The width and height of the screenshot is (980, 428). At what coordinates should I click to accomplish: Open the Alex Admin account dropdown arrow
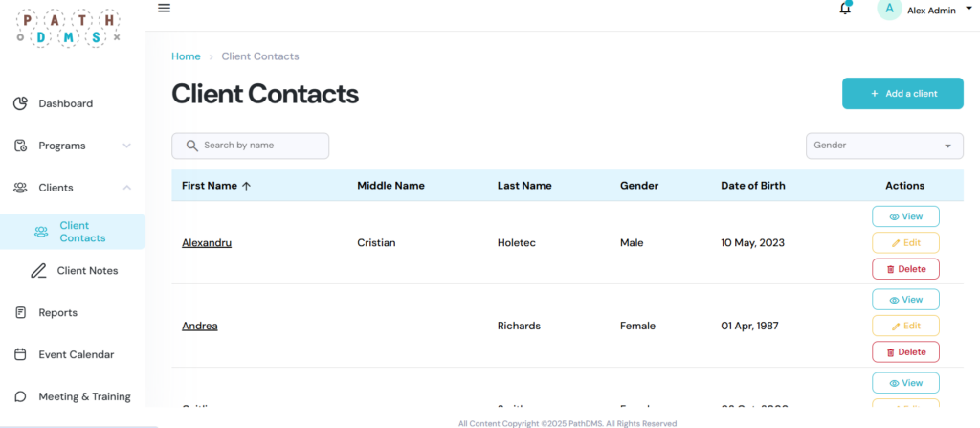(x=969, y=9)
